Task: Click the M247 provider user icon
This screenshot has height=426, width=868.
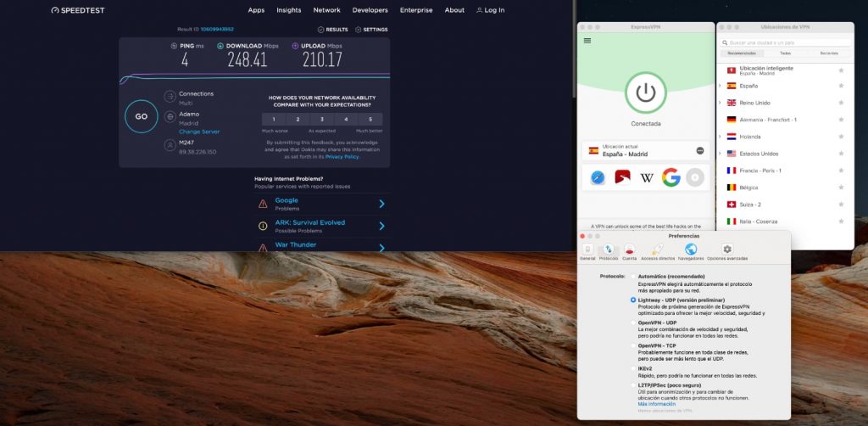Action: pos(170,145)
